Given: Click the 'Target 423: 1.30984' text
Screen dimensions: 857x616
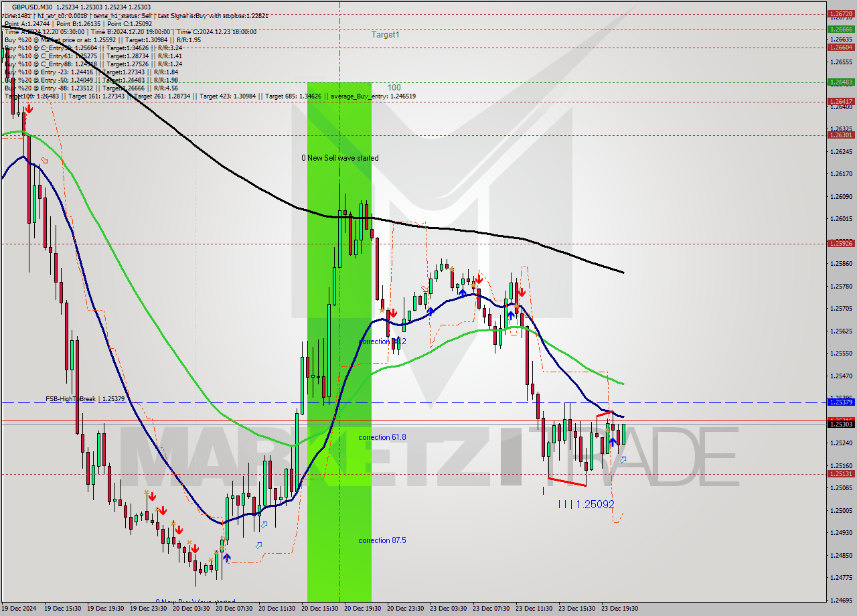Looking at the screenshot, I should 228,96.
